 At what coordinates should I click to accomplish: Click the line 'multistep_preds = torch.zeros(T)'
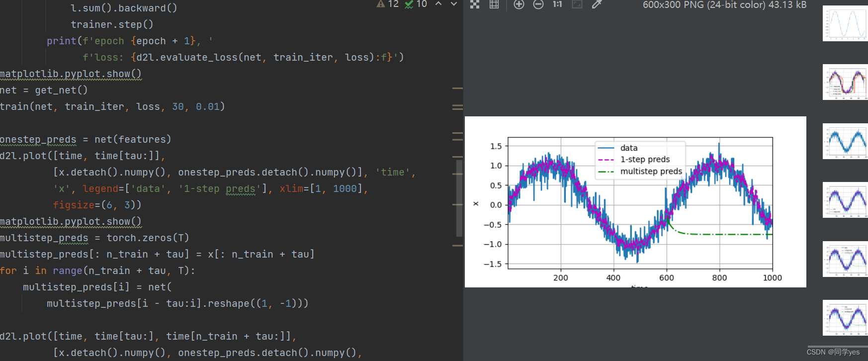[x=94, y=238]
